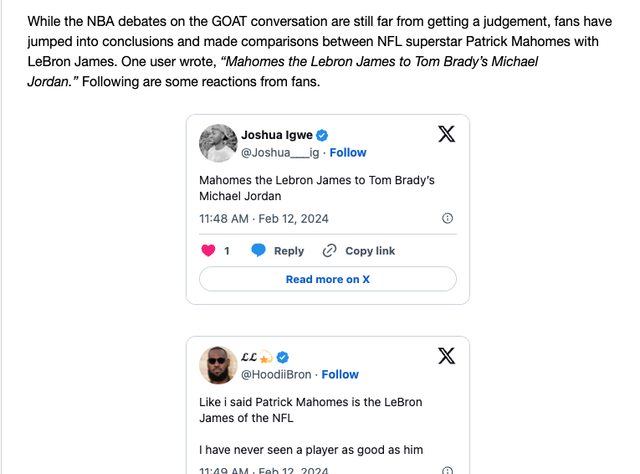Open Joshua Igwe's profile picture
Viewport: 640px width, 474px height.
point(217,143)
